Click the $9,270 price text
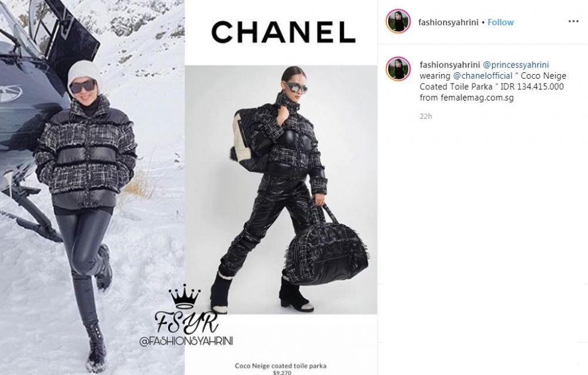Screen dimensions: 588x375 (x=281, y=373)
